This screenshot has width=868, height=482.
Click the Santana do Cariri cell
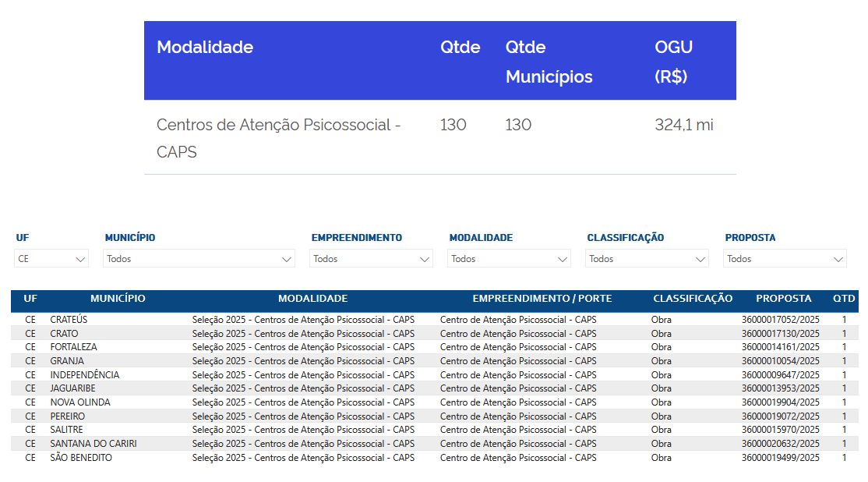tap(93, 444)
